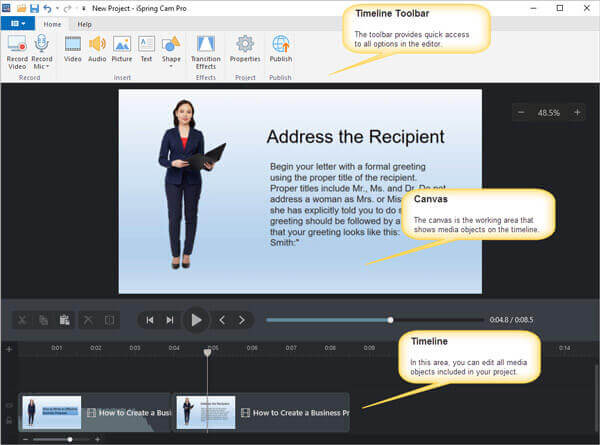Expand the Shape dropdown arrow
Screen dimensions: 600x445
pyautogui.click(x=171, y=67)
